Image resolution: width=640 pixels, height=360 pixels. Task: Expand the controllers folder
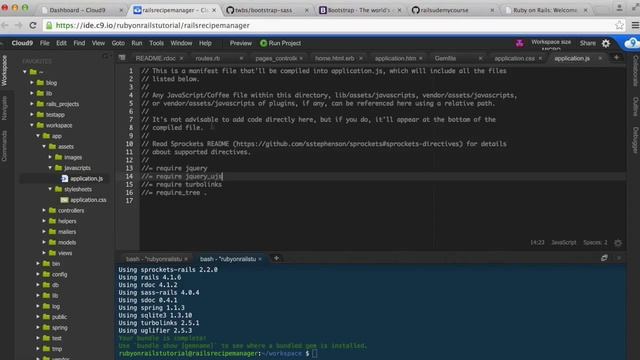point(44,210)
